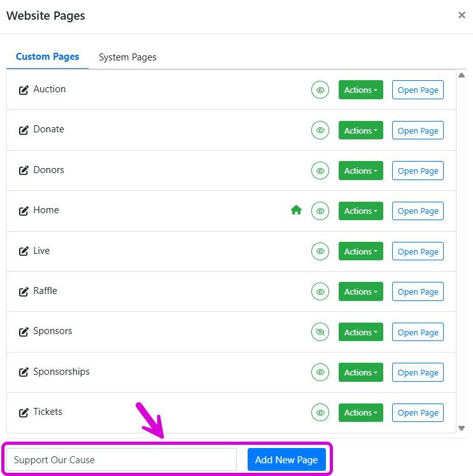The image size is (473, 476).
Task: Focus the new page name input field
Action: coord(122,460)
